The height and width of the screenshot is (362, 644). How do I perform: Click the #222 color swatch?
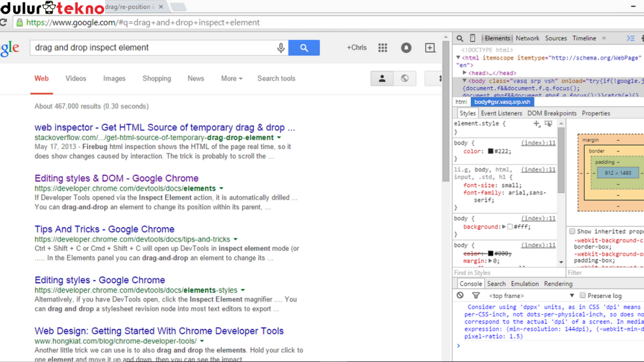click(490, 151)
